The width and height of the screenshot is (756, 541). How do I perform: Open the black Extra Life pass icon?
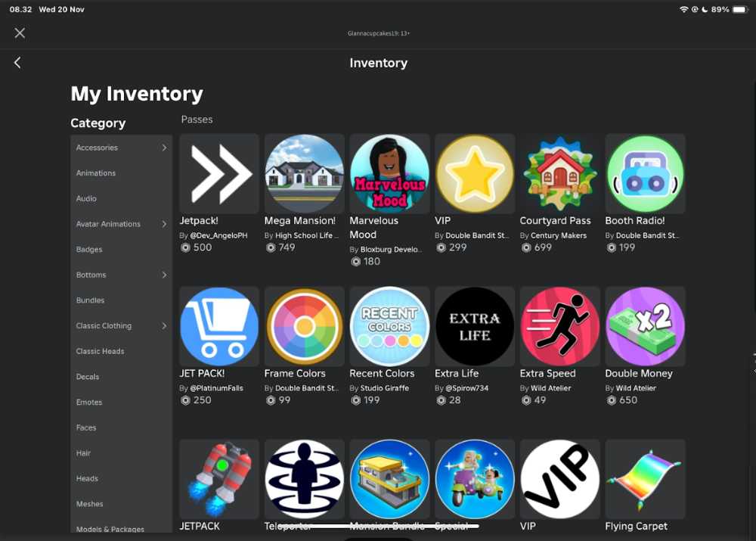point(475,326)
